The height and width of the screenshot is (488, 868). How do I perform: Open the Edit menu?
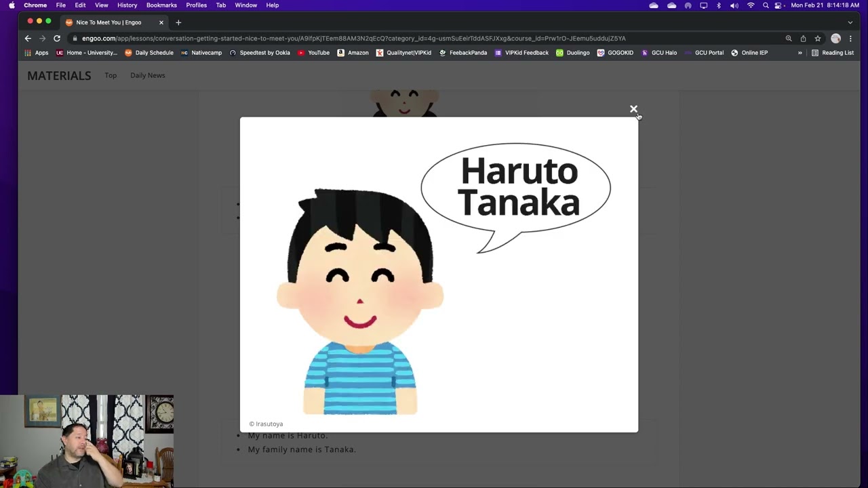(80, 5)
